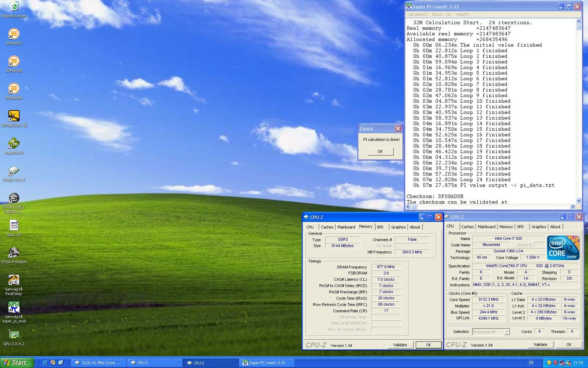Click the SV language bar indicator
Viewport: 588px width, 368px height.
click(x=531, y=363)
